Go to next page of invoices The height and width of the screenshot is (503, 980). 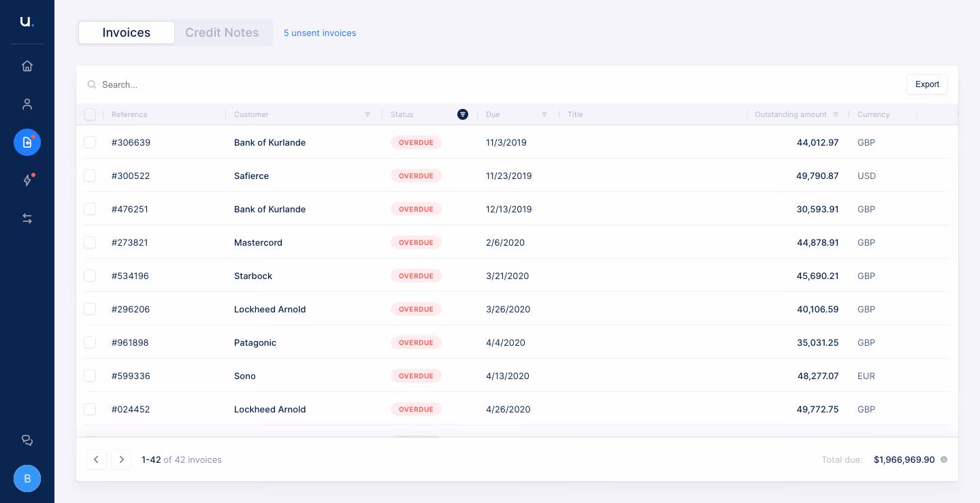[121, 459]
